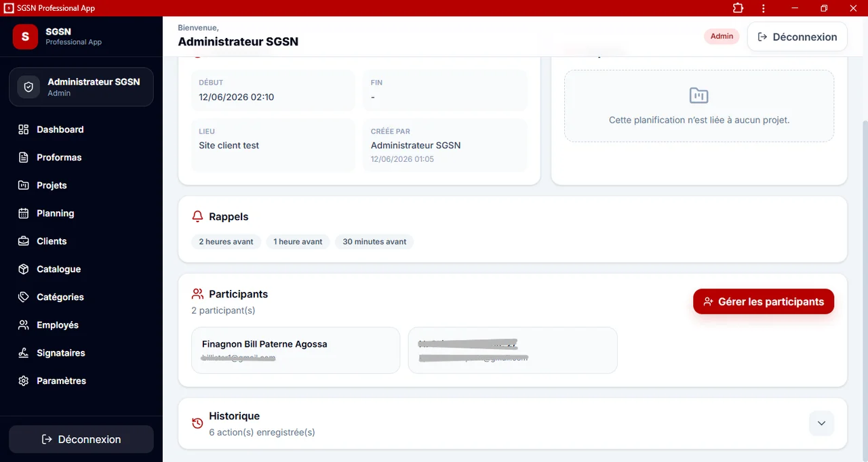Click the SGSN app icon in title bar

click(9, 8)
